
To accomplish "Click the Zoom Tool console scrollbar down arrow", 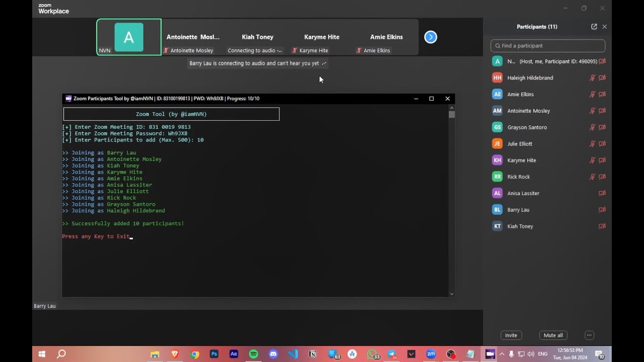I will (x=452, y=294).
